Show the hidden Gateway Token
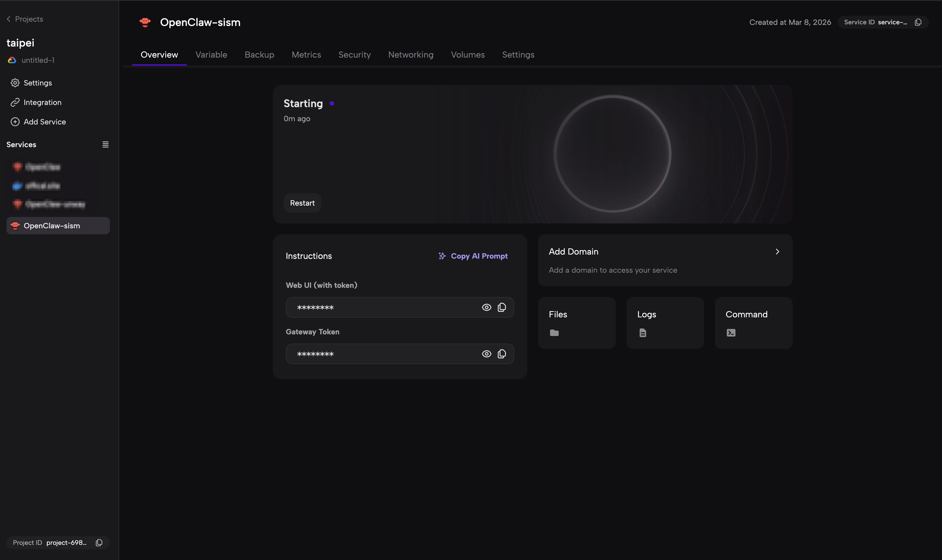Viewport: 942px width, 560px height. pyautogui.click(x=486, y=354)
